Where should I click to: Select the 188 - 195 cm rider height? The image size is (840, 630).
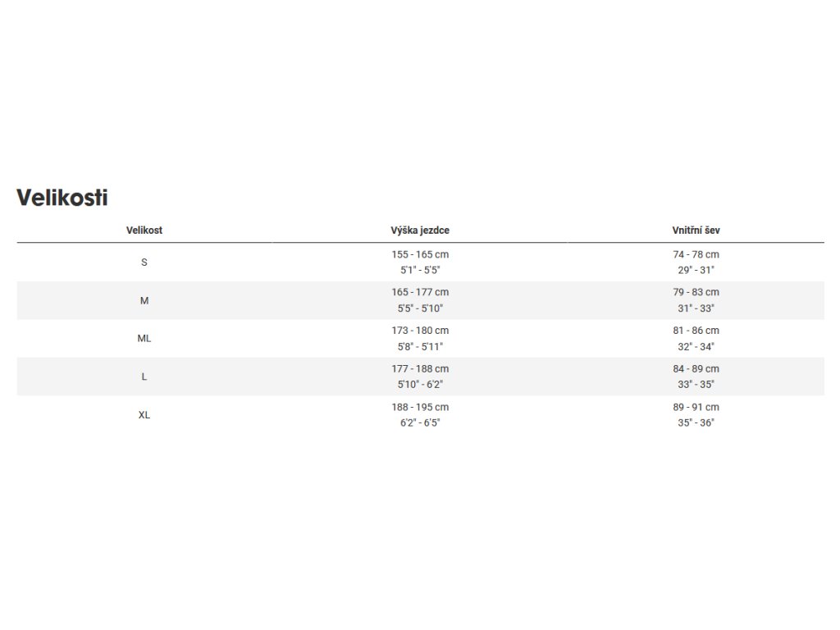click(420, 407)
